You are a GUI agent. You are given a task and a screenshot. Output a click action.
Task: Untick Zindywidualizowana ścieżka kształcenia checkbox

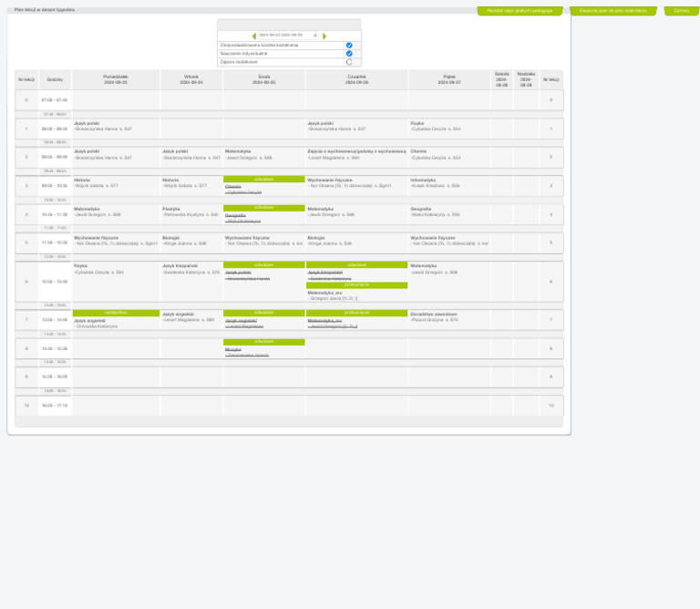[349, 45]
